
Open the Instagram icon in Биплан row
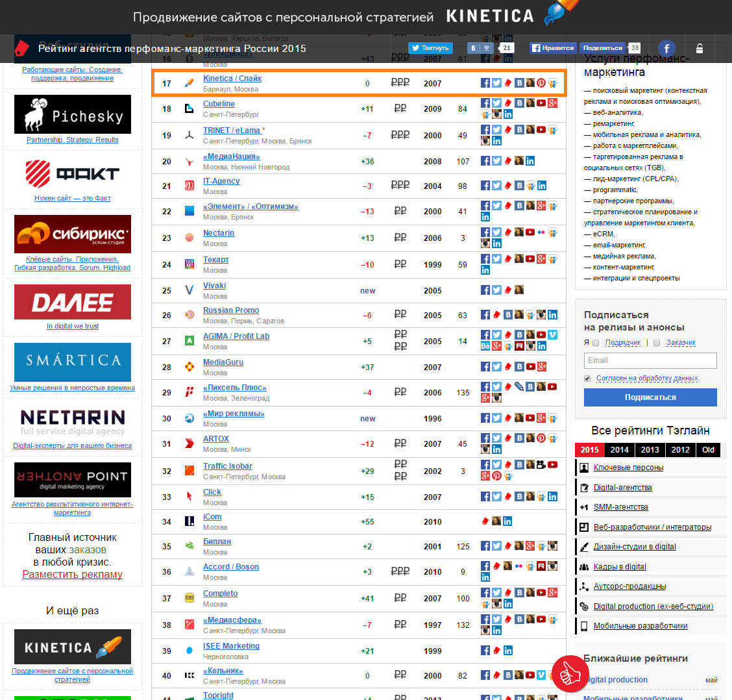(552, 545)
